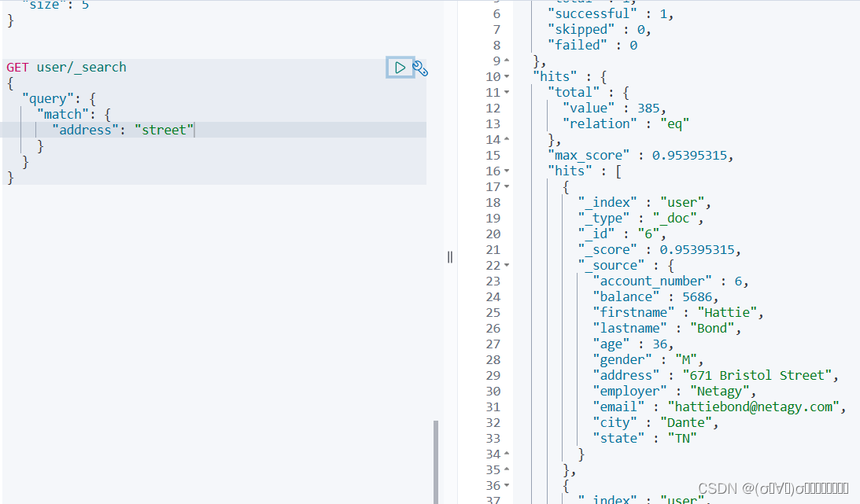Toggle fold arrow on line 34
Viewport: 860px width, 504px height.
(507, 454)
